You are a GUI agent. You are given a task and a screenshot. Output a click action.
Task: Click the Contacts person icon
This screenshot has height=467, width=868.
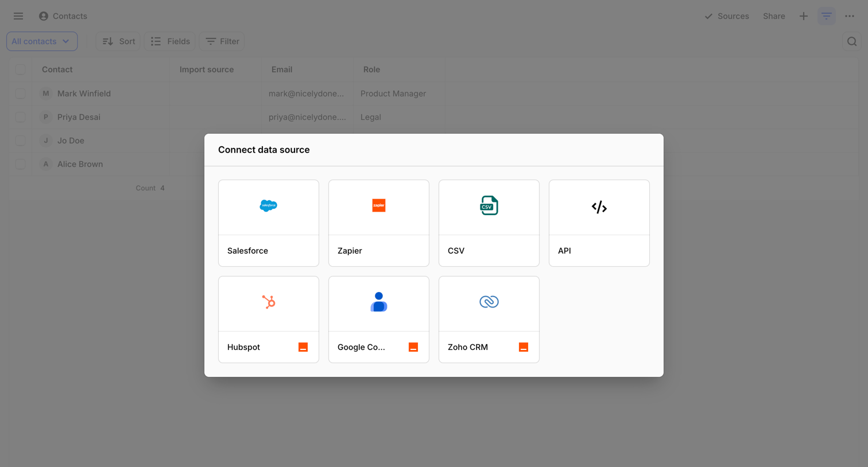tap(44, 16)
